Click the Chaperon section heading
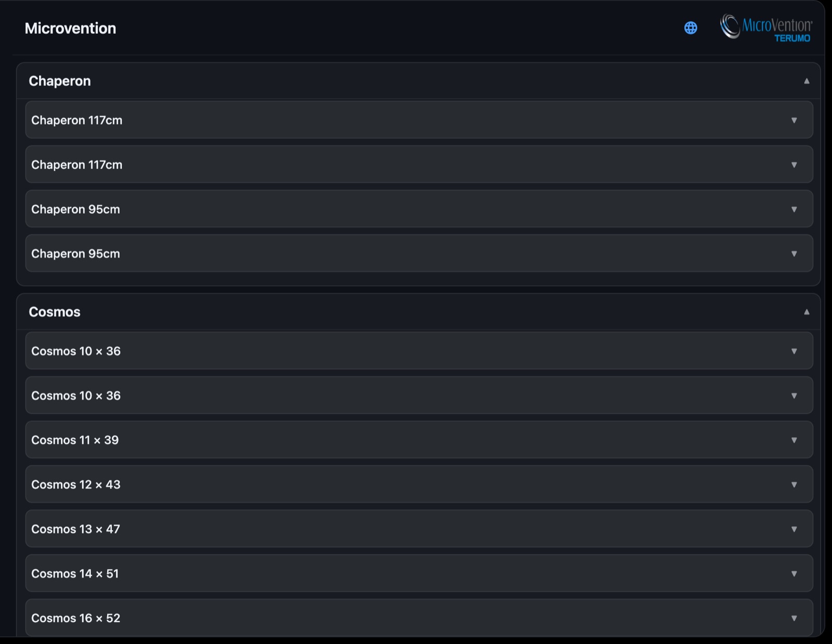Viewport: 832px width, 644px height. pos(60,81)
